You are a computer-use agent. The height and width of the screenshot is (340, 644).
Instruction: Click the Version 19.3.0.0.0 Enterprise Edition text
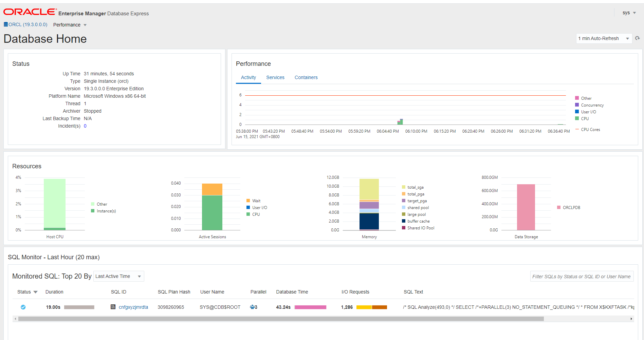click(114, 89)
